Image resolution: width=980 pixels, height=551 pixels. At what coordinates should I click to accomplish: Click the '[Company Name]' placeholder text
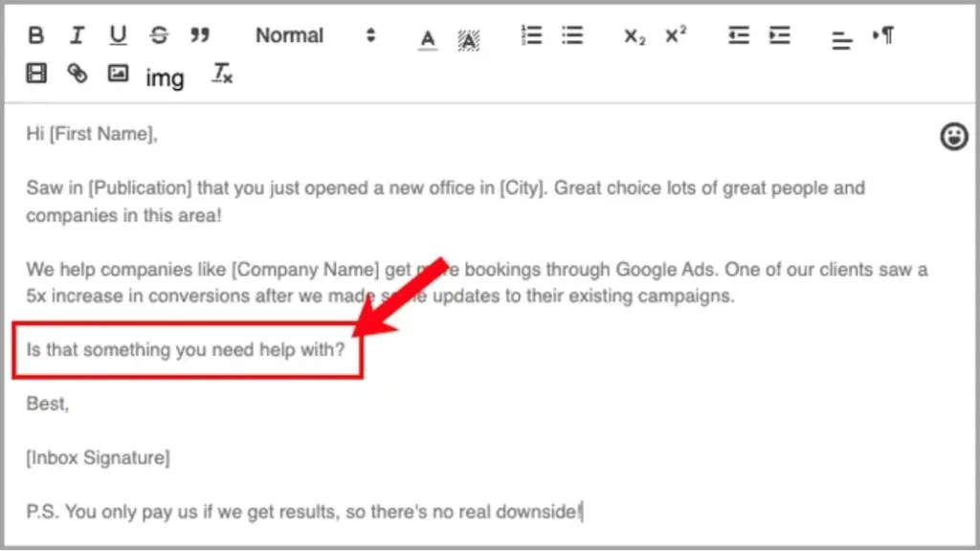(305, 270)
